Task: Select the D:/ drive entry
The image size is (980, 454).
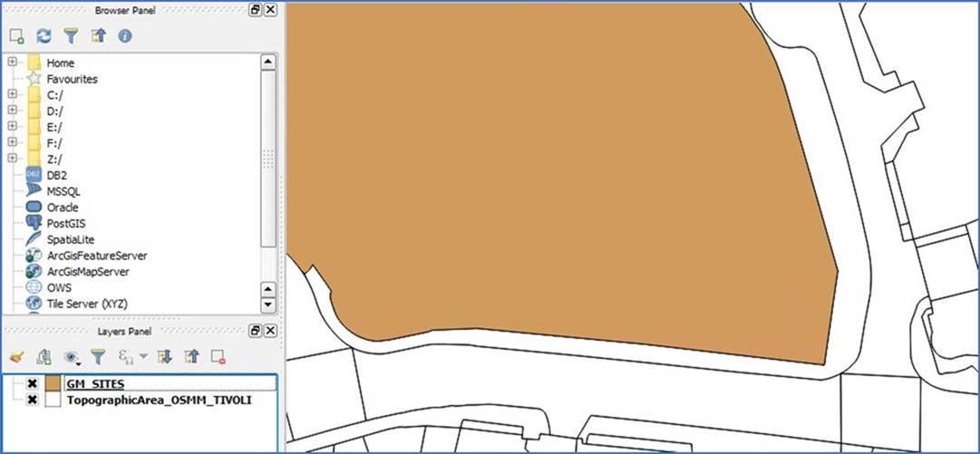Action: coord(55,111)
